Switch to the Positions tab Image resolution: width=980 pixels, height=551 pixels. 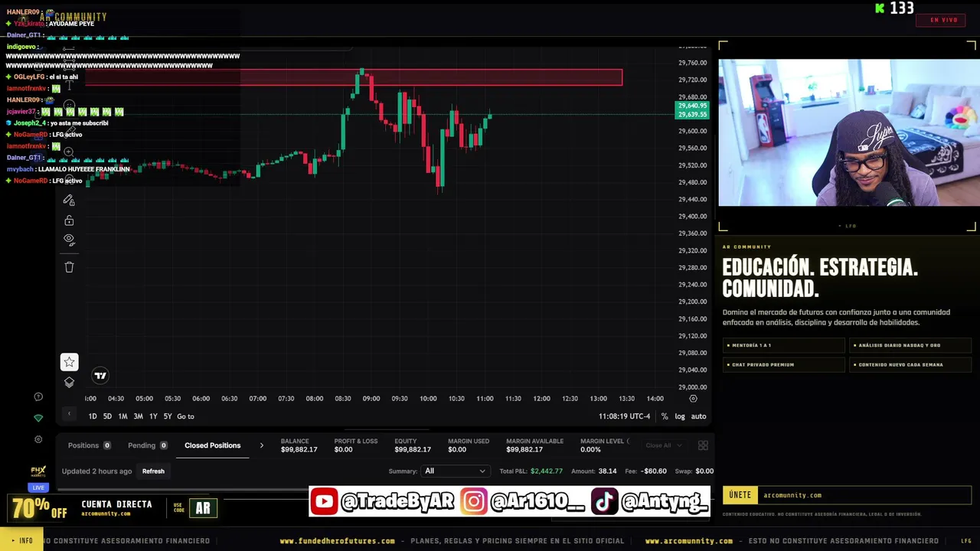tap(90, 445)
